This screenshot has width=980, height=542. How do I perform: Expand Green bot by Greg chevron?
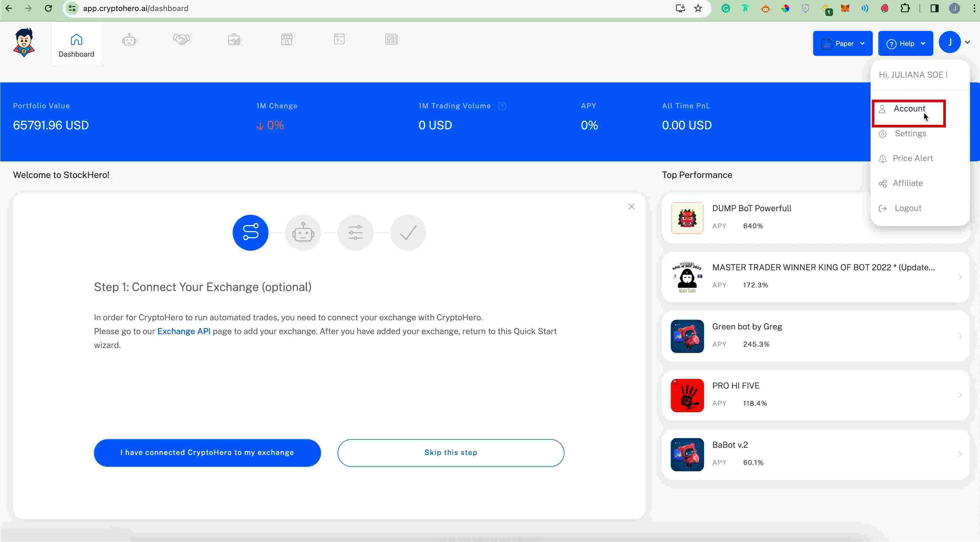click(x=960, y=336)
